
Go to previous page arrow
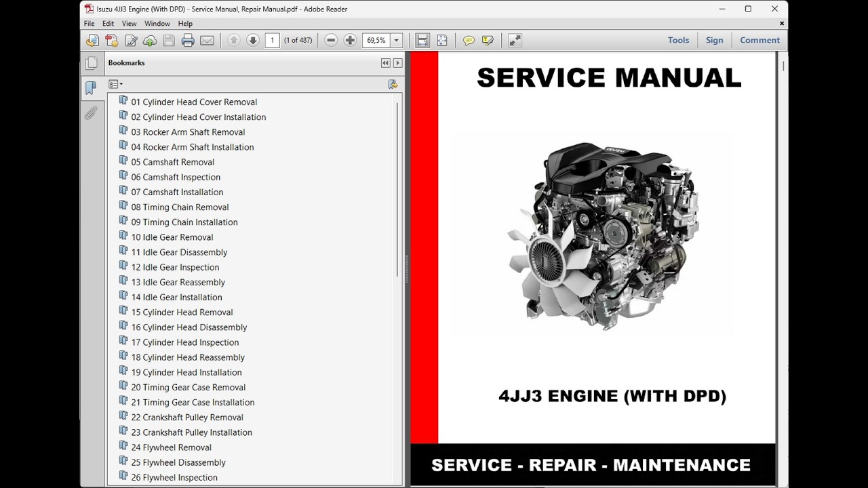[x=234, y=41]
